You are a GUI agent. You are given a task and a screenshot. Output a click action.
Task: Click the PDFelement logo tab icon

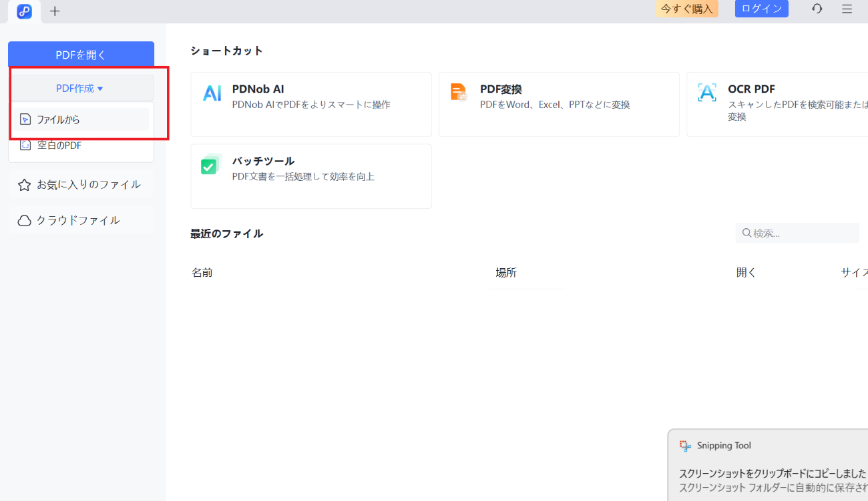(x=24, y=11)
